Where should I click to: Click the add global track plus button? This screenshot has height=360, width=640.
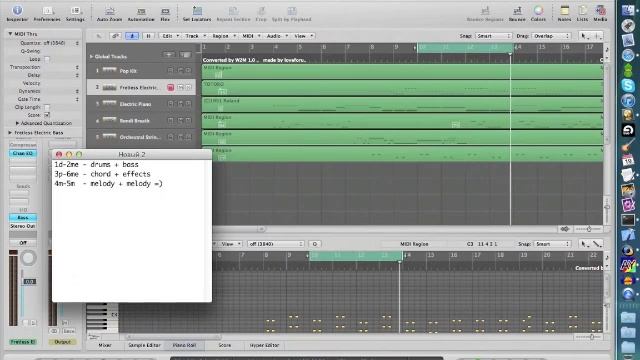(169, 54)
